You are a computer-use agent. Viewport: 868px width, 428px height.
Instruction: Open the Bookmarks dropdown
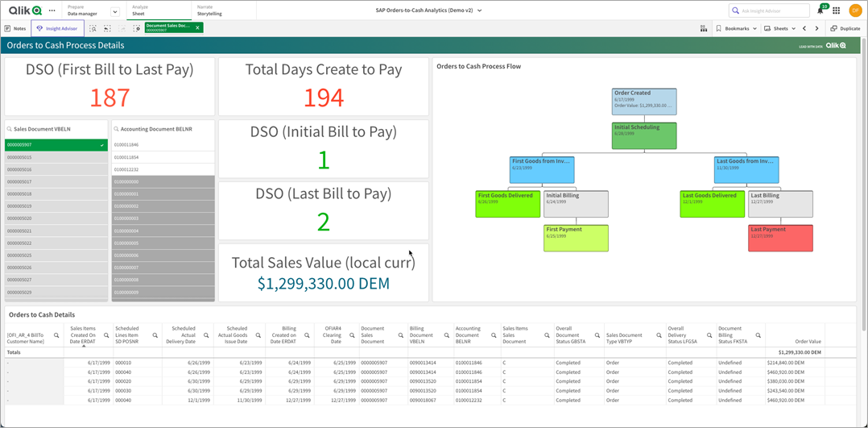click(x=736, y=28)
